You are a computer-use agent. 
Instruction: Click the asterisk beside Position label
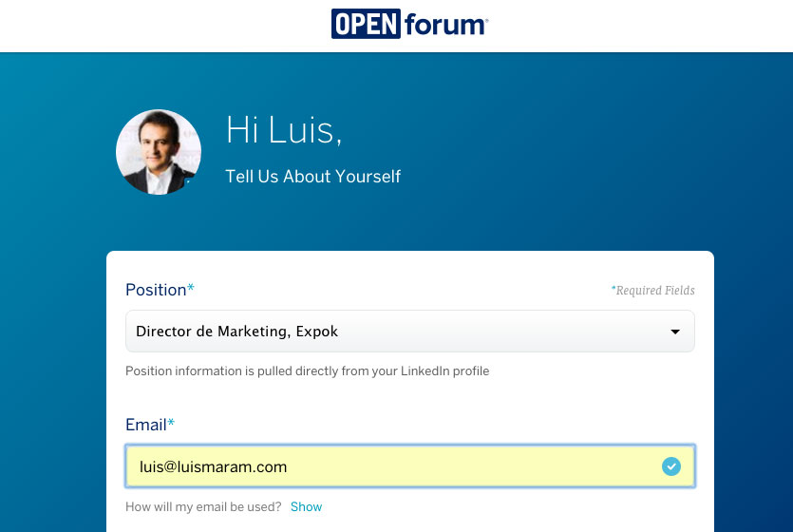pos(191,288)
